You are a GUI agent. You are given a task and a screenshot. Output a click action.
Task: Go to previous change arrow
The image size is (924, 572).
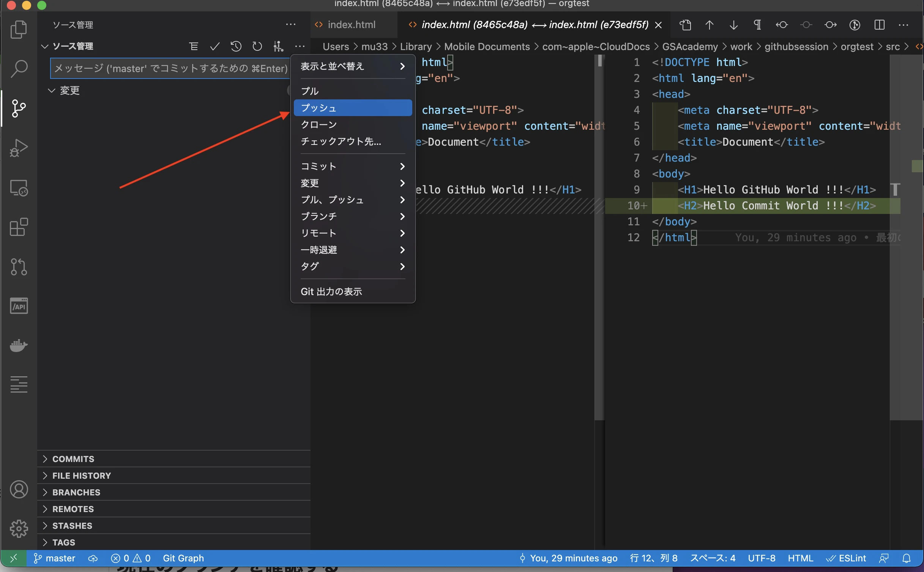(x=709, y=25)
